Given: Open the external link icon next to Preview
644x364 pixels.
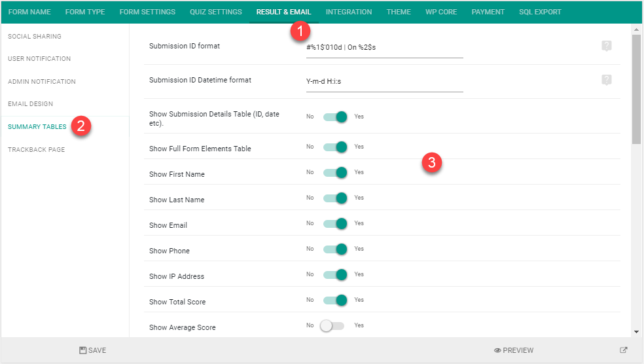Looking at the screenshot, I should (624, 350).
